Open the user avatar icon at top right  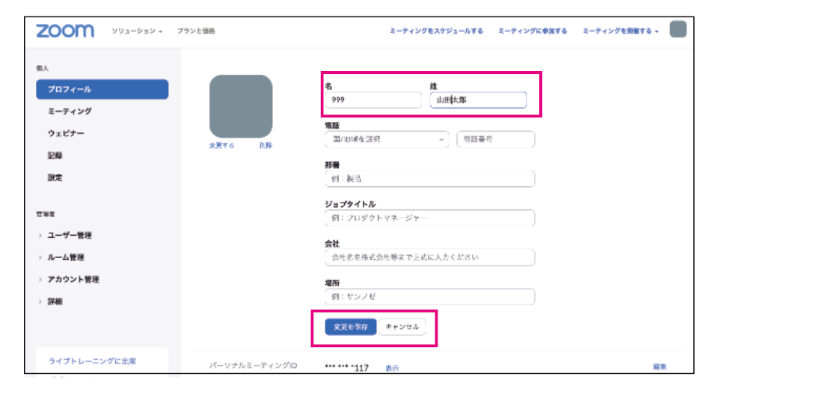(678, 30)
